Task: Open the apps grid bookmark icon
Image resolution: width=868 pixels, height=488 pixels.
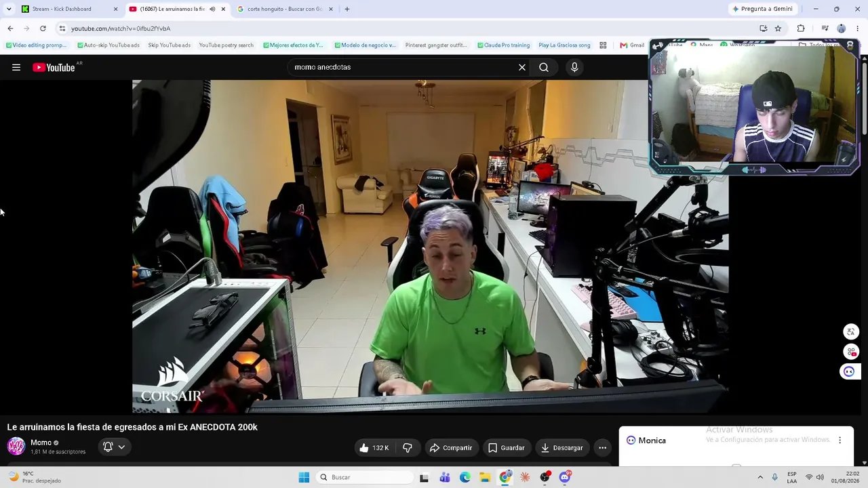Action: pos(603,45)
